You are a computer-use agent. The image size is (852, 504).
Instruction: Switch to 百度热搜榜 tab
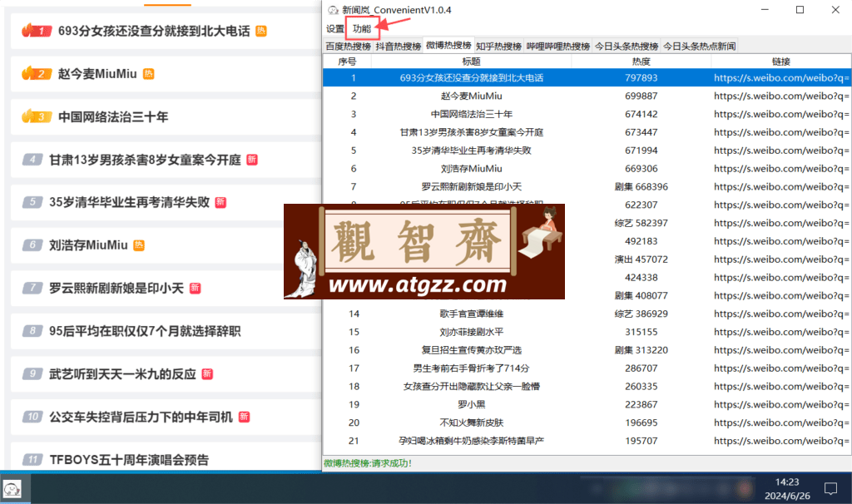point(349,47)
